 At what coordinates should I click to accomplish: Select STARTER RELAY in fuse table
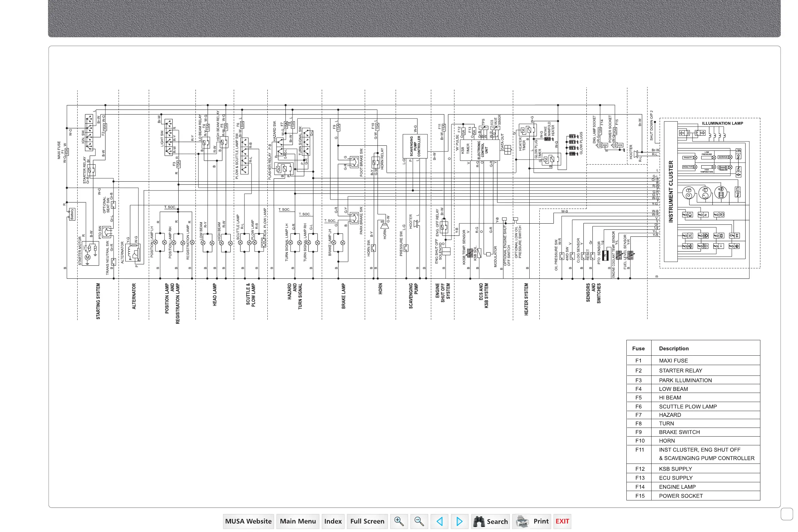(680, 370)
